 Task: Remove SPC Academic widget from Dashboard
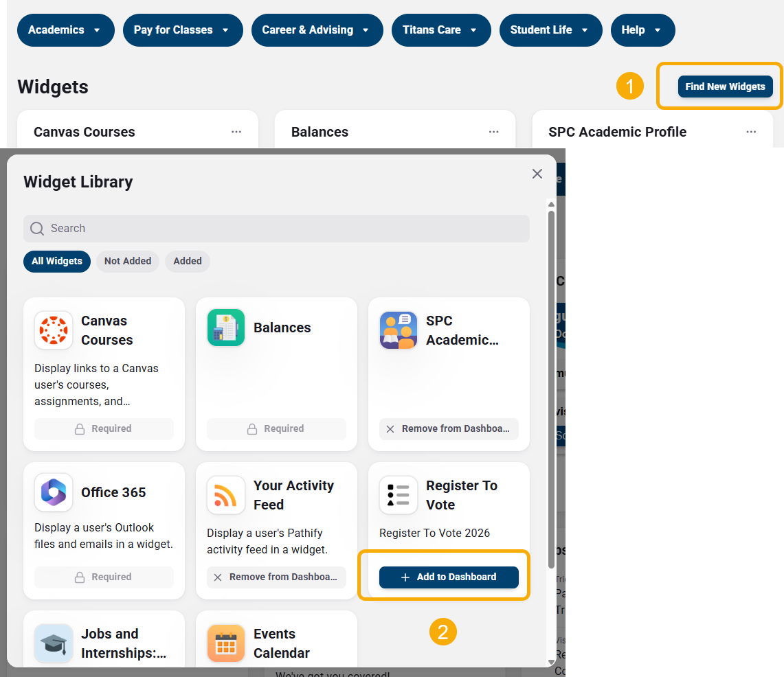449,428
